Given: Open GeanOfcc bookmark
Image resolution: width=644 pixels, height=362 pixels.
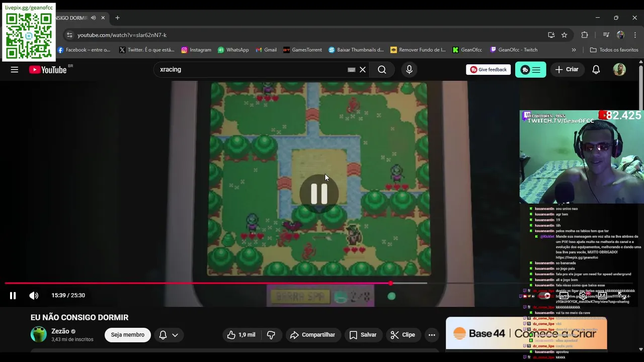Looking at the screenshot, I should click(467, 50).
